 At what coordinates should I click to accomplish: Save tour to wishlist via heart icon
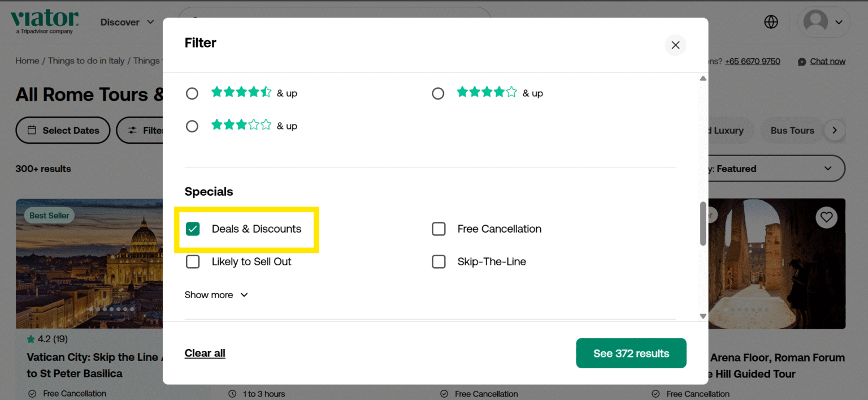pyautogui.click(x=827, y=217)
